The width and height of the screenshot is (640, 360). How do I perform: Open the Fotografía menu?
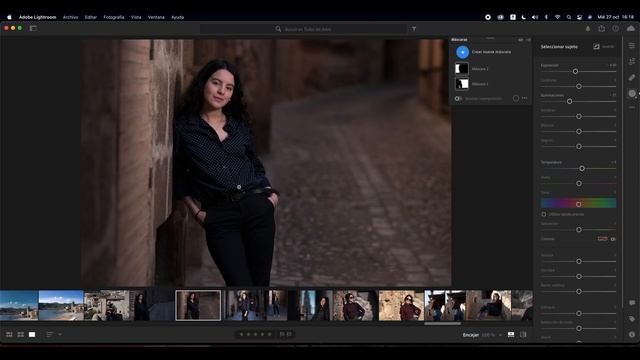[x=113, y=17]
